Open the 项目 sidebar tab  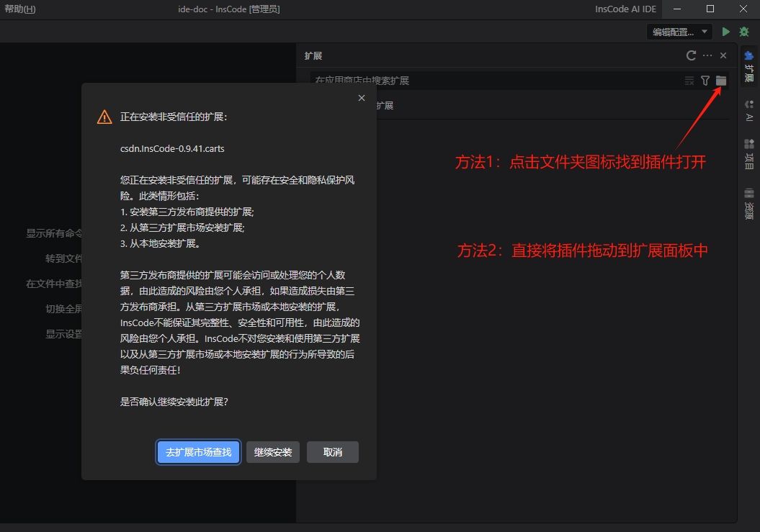point(749,155)
